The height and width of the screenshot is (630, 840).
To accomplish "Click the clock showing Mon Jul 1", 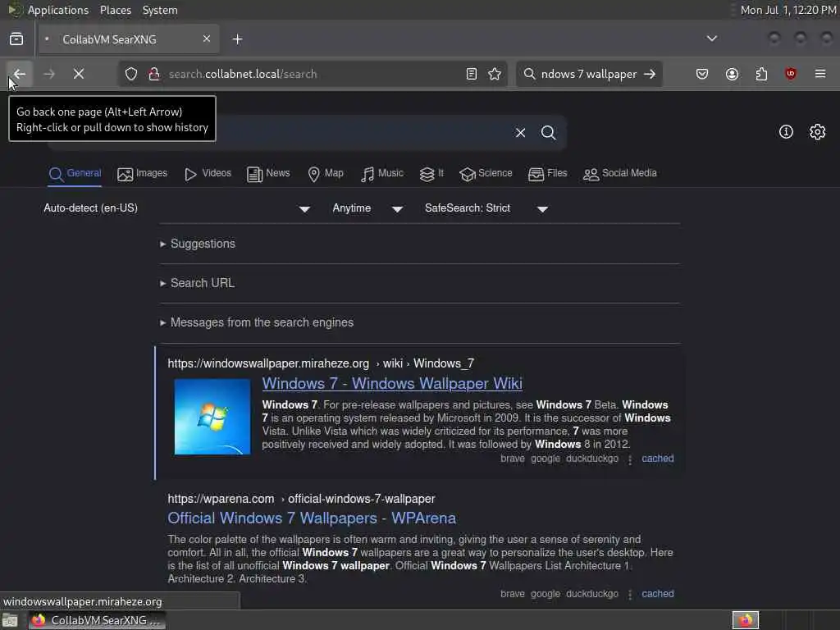I will tap(788, 10).
